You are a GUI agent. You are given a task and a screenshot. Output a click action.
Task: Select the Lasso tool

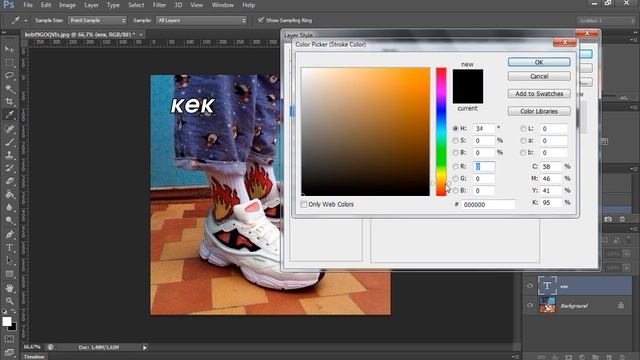pyautogui.click(x=9, y=76)
